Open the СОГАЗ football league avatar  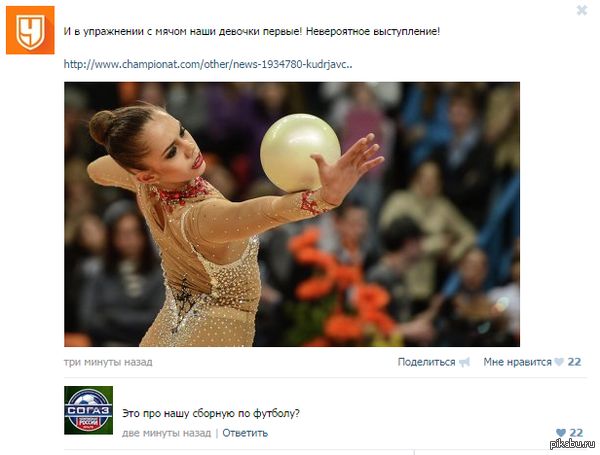point(88,410)
